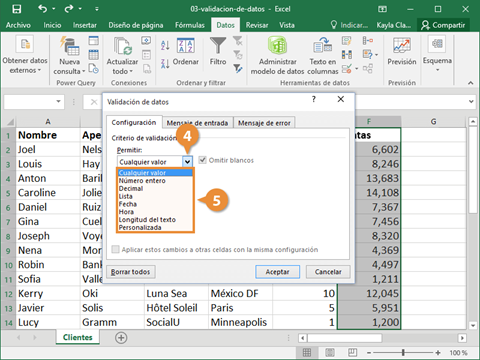Image resolution: width=480 pixels, height=360 pixels.
Task: Open Administrar modelo de datos
Action: (277, 55)
